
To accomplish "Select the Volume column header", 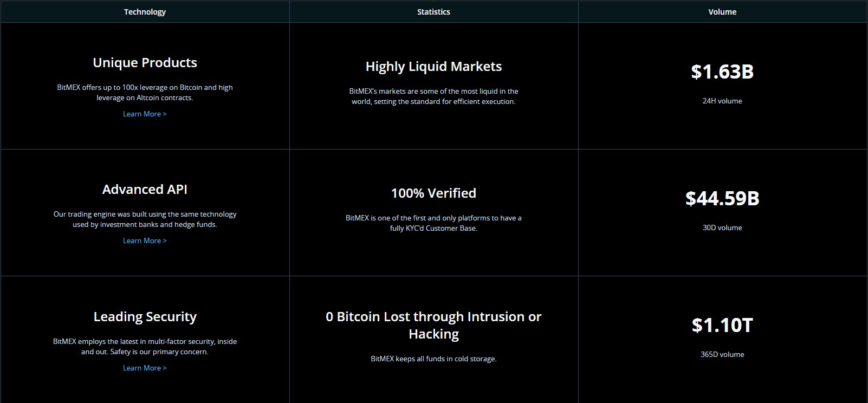I will pos(722,12).
